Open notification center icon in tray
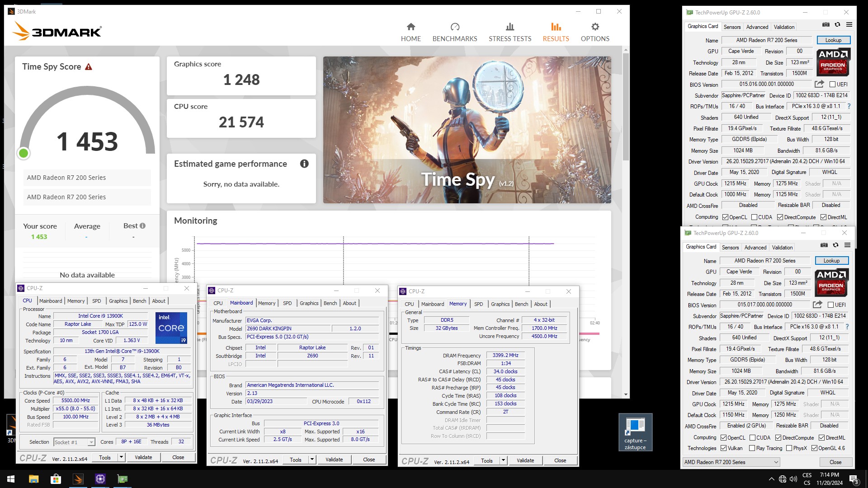This screenshot has height=488, width=868. [x=854, y=479]
